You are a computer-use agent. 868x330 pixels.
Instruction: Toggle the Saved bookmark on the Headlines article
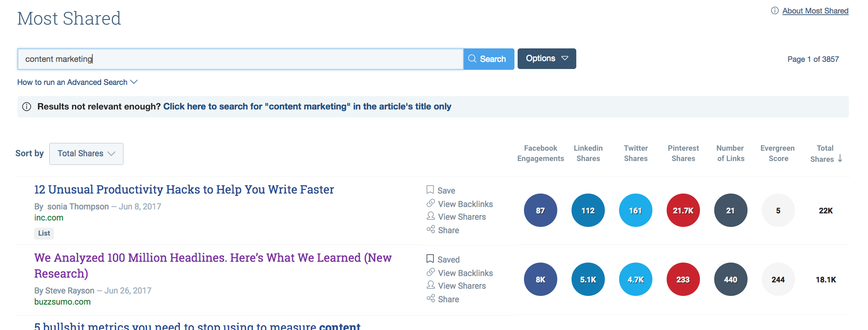[430, 259]
